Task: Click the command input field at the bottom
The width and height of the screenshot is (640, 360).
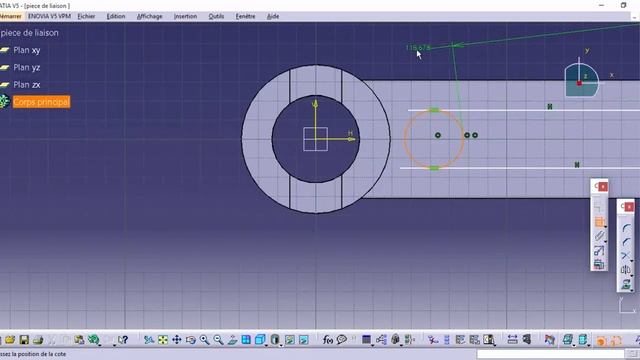Action: click(x=550, y=354)
